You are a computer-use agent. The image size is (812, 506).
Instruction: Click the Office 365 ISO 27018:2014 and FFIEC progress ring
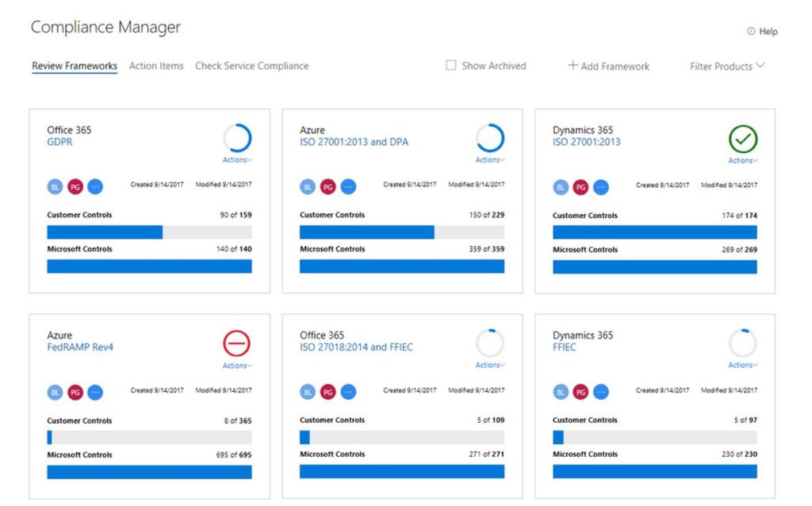(x=490, y=343)
